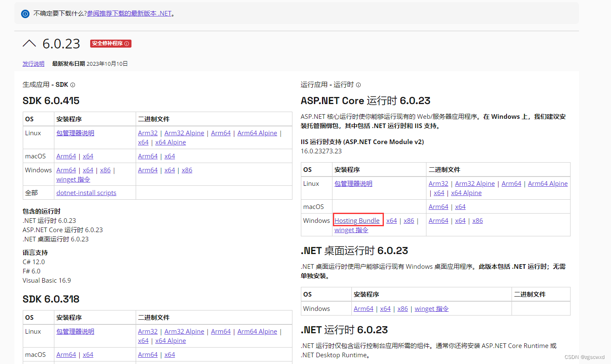Screen dimensions: 611x364
Task: Download SDK 6.0.415 Linux Arm64 binary
Action: pos(221,133)
